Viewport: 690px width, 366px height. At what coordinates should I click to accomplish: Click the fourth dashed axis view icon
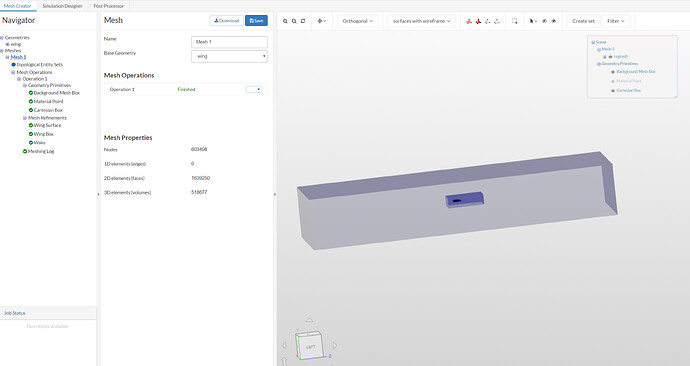tap(497, 21)
